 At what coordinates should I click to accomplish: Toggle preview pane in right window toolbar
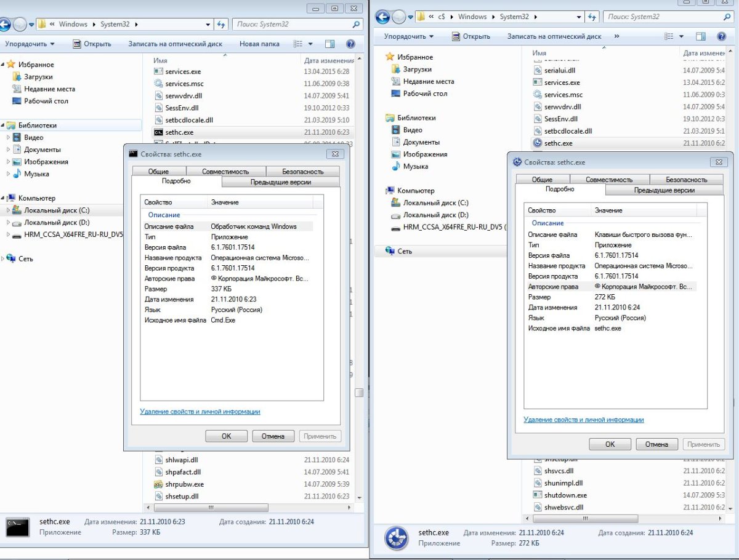[x=701, y=36]
